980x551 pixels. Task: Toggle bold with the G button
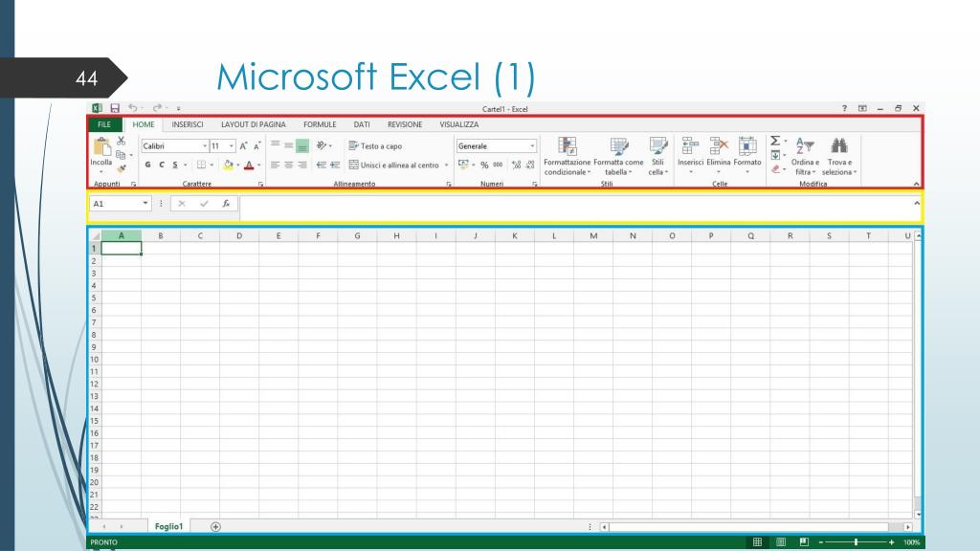[x=148, y=165]
